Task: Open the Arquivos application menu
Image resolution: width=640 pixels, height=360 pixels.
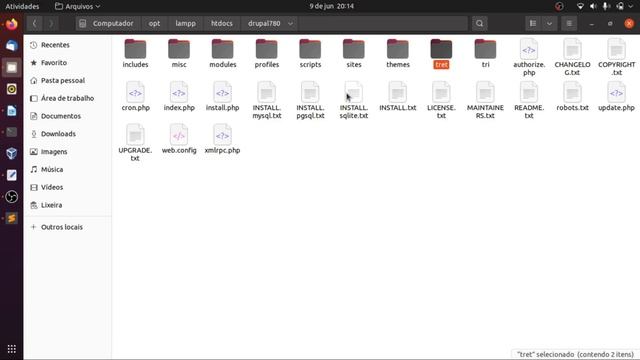Action: point(78,6)
